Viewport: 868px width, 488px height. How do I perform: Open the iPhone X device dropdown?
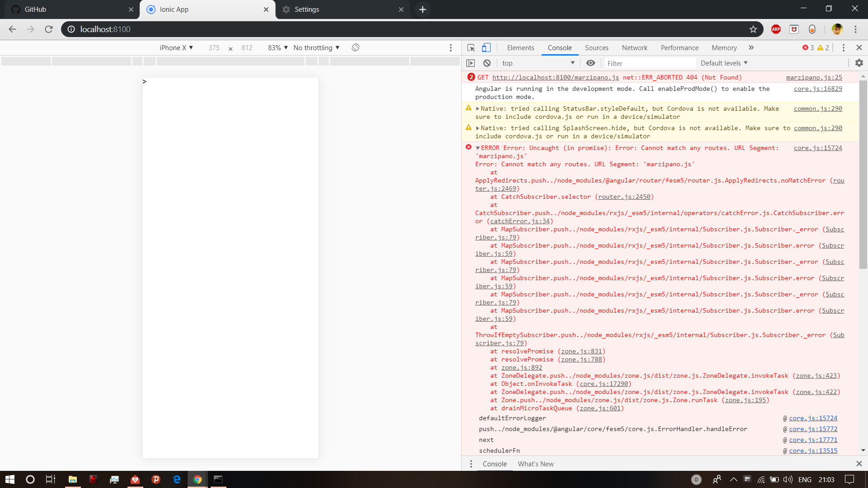coord(176,47)
